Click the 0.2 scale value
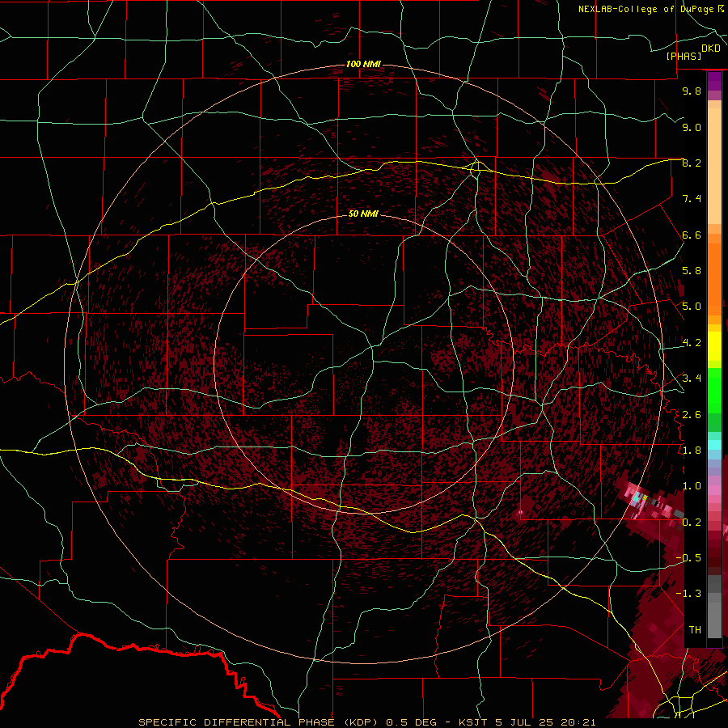This screenshot has height=728, width=728. pos(692,523)
